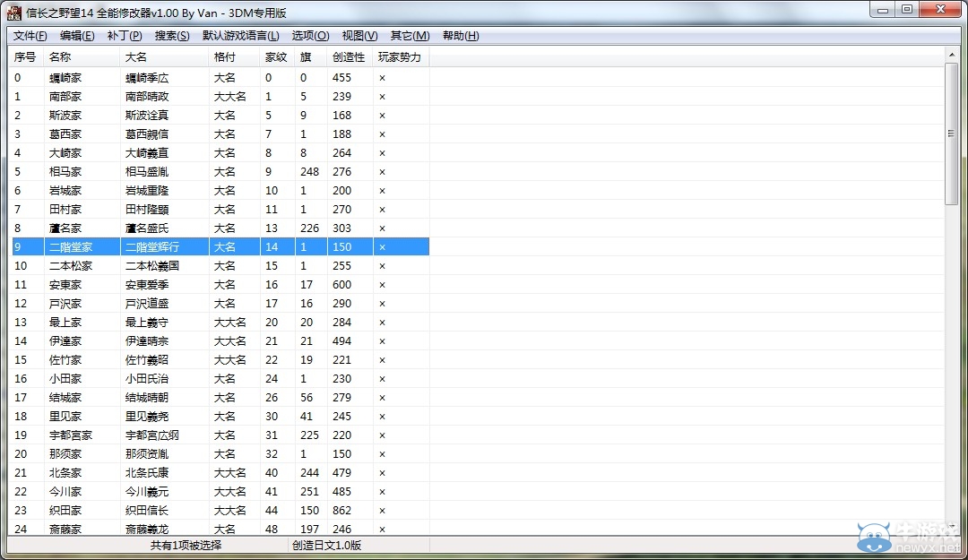Image resolution: width=968 pixels, height=560 pixels.
Task: Click 旗 value 248 for 相马家
Action: 310,172
